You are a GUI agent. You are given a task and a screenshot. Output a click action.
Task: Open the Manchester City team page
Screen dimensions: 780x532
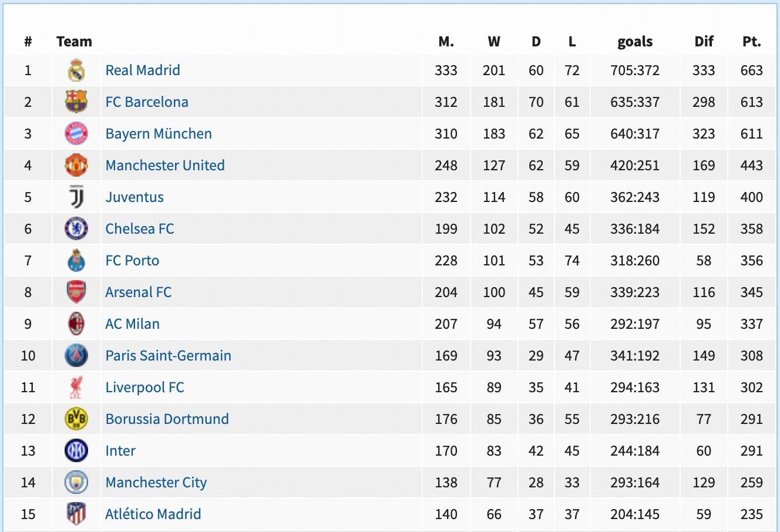(x=156, y=483)
